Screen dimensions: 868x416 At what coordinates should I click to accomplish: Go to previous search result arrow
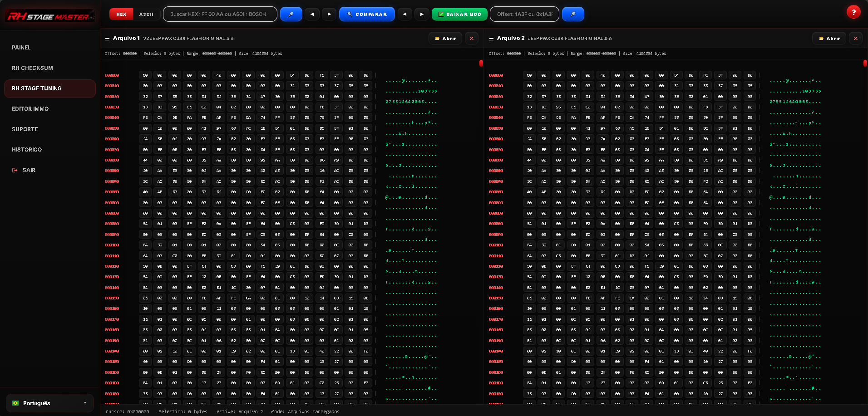coord(312,14)
